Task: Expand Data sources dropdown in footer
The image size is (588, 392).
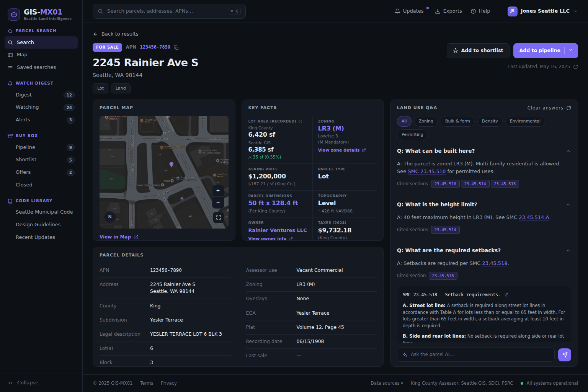Action: [387, 383]
